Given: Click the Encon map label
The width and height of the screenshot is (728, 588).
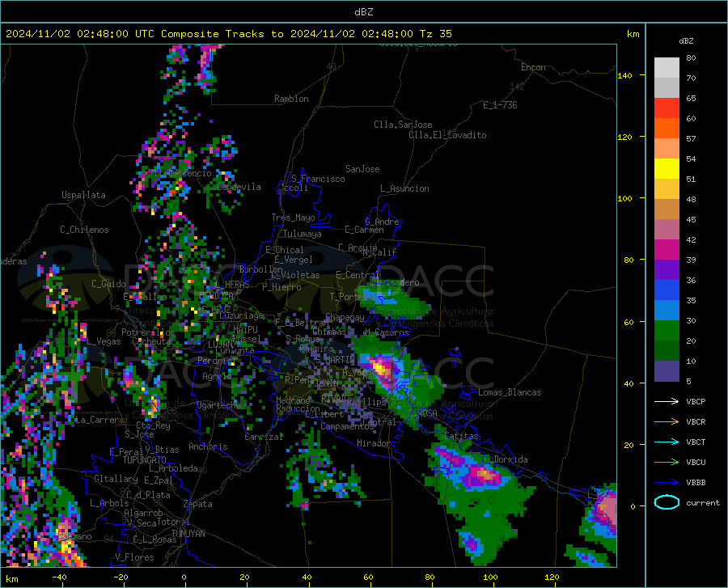Looking at the screenshot, I should 533,67.
